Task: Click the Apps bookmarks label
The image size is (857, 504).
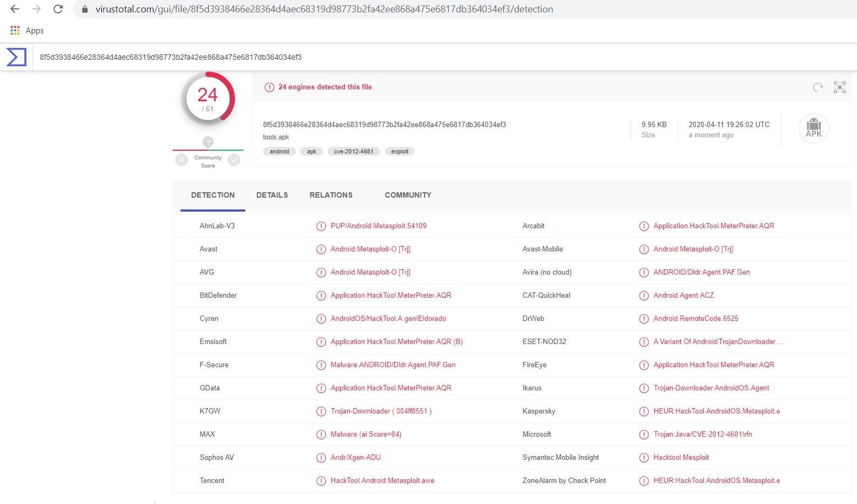Action: tap(34, 31)
